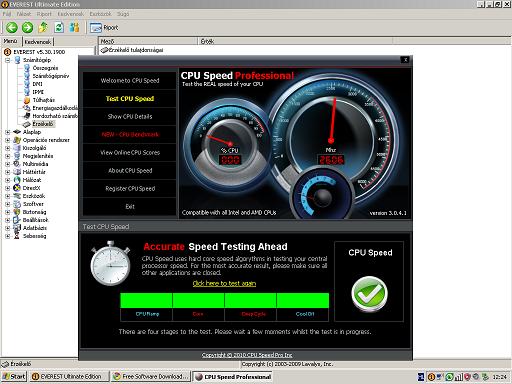
Task: Click the Mező column header
Action: [148, 41]
